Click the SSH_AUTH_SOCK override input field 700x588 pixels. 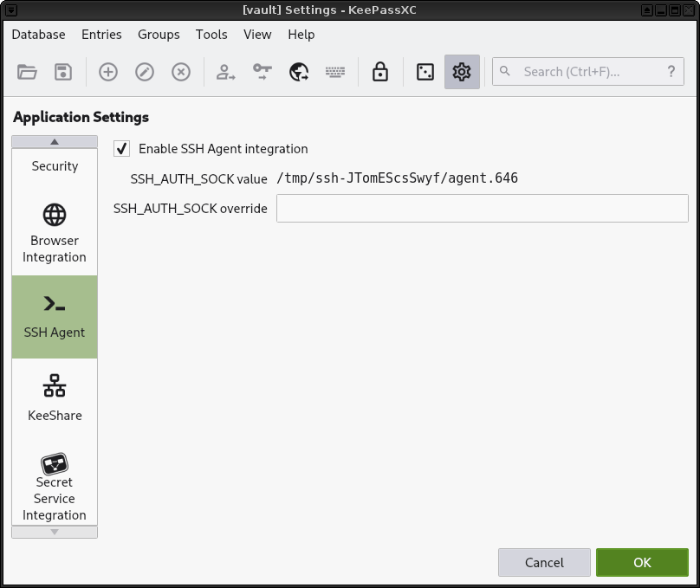pyautogui.click(x=483, y=208)
